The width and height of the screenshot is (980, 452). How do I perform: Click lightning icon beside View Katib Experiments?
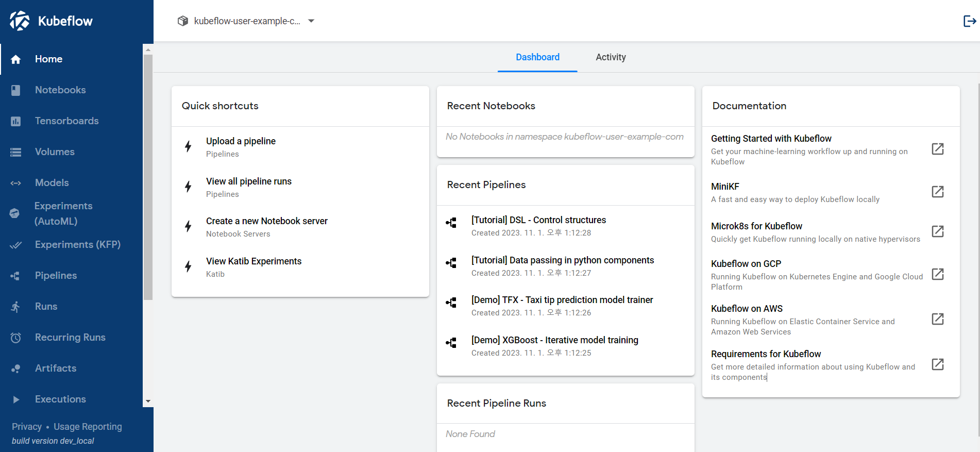189,266
